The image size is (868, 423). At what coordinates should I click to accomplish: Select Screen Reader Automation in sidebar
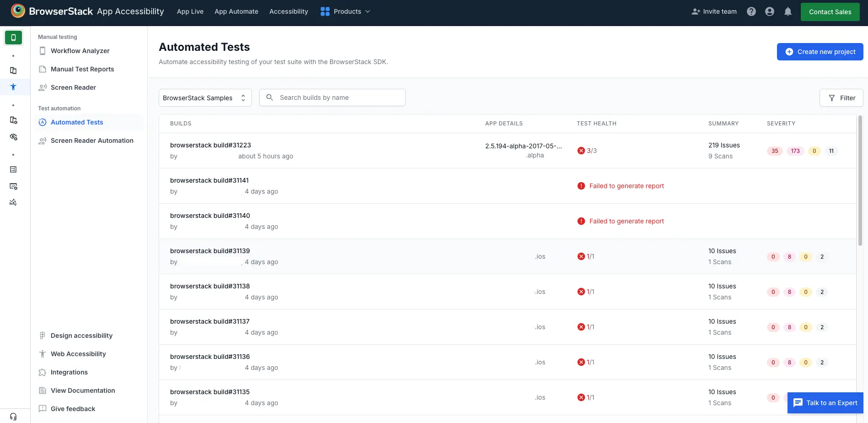(92, 141)
